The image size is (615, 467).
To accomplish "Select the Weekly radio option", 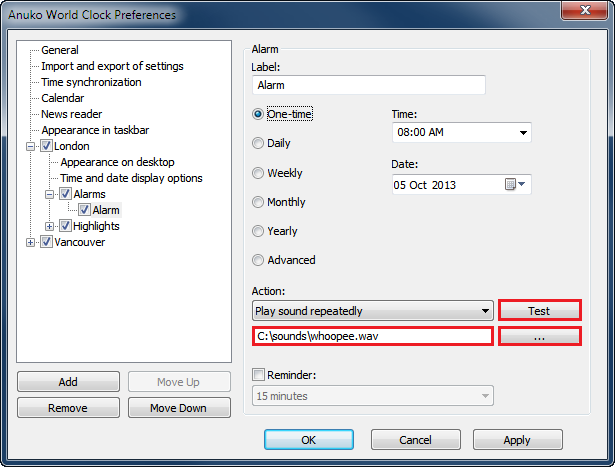I will pos(259,173).
